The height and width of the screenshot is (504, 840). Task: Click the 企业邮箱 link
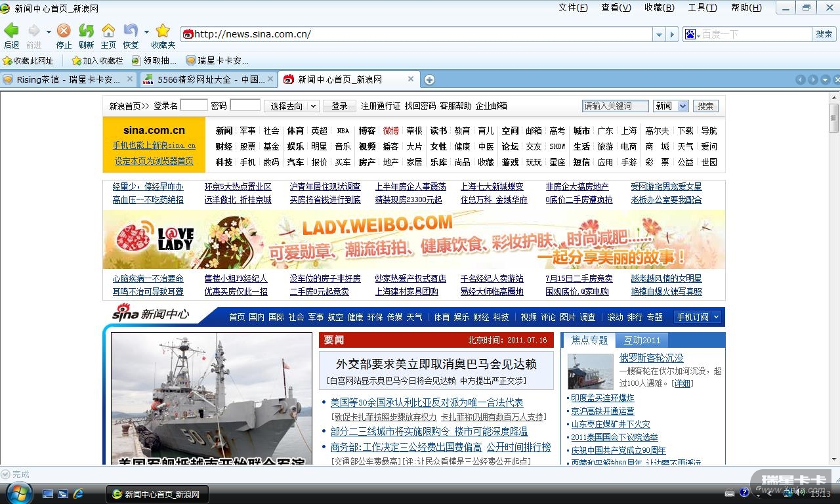pos(491,106)
